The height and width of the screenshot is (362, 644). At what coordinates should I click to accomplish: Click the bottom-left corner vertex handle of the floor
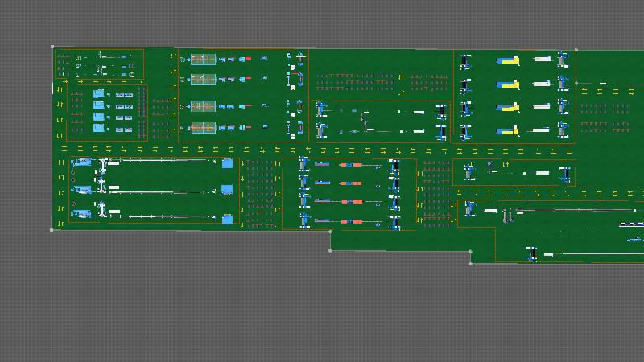tap(53, 229)
